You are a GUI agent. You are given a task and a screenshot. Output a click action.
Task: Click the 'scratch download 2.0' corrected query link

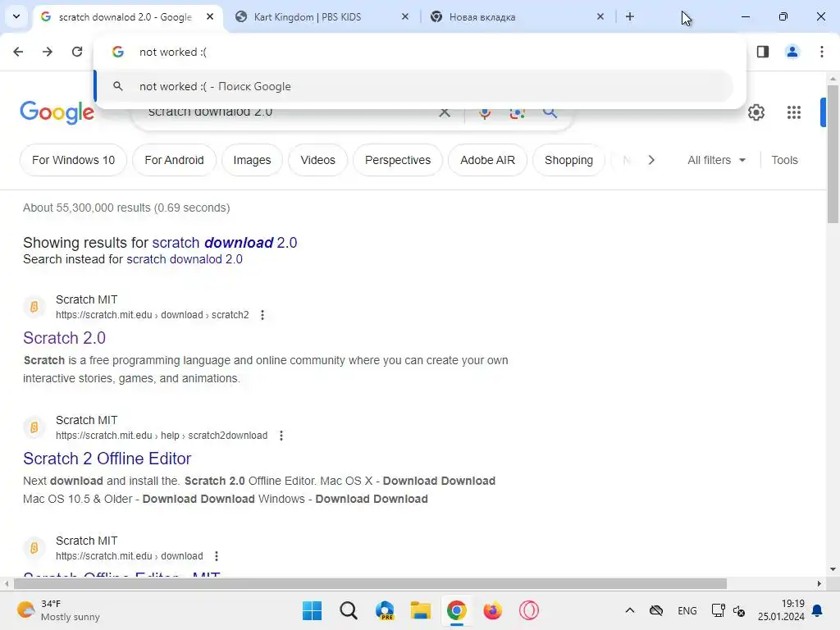225,243
